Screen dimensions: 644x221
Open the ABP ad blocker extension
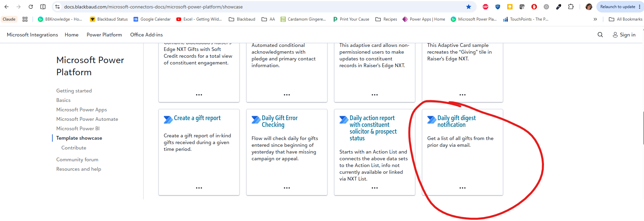click(486, 7)
